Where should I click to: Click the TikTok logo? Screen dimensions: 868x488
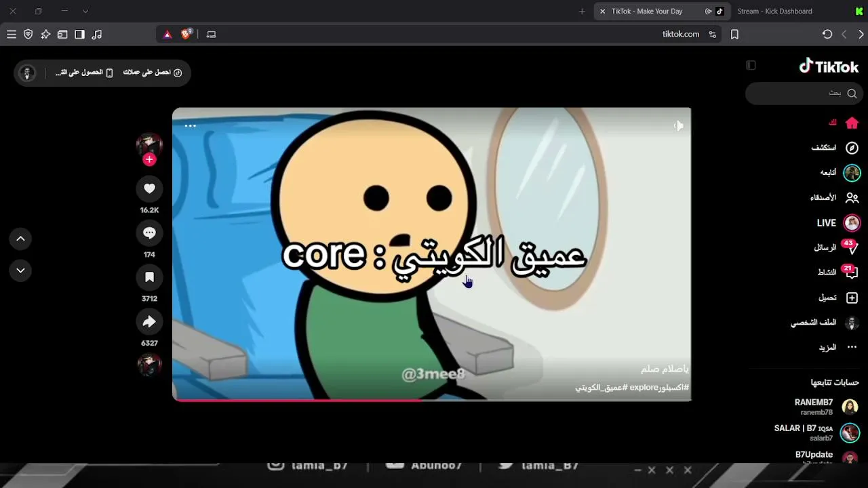[829, 66]
